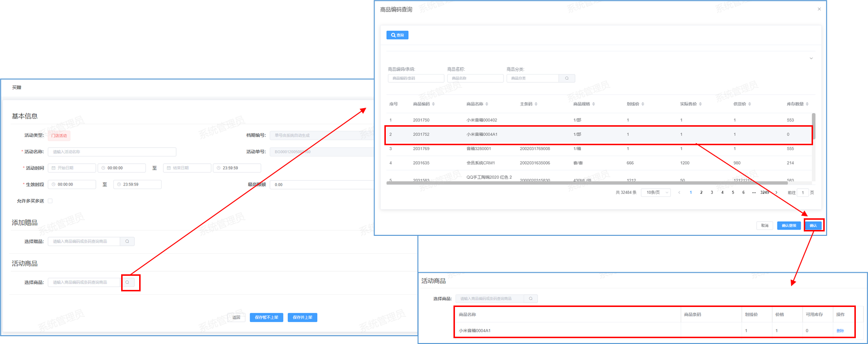The image size is (868, 344).
Task: Collapse the search filter chevron in dialog
Action: (x=811, y=58)
